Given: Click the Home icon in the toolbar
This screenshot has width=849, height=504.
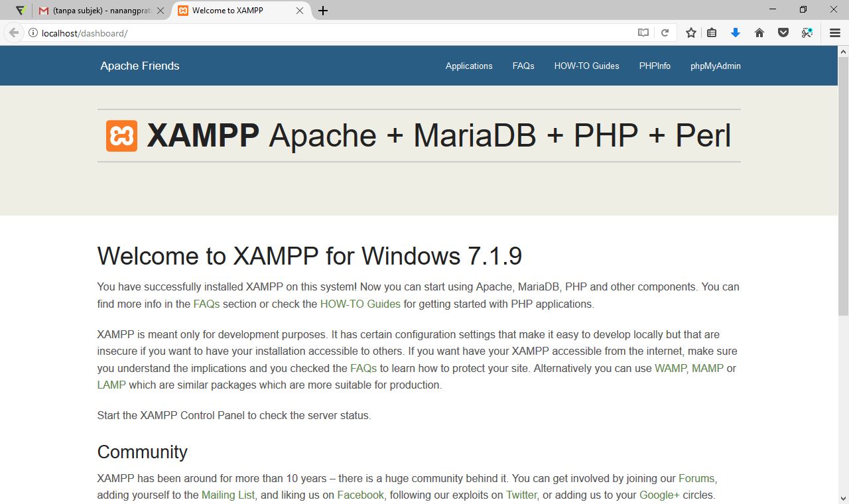Looking at the screenshot, I should (759, 32).
